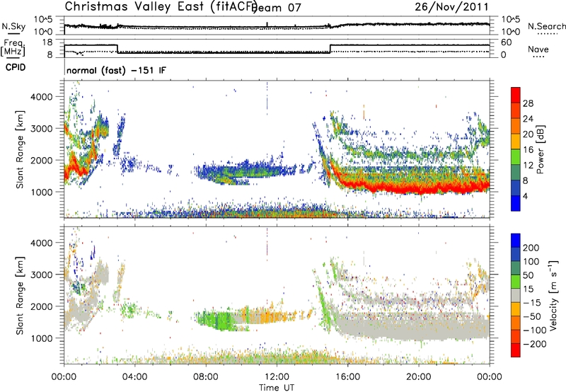566x392 pixels.
Task: Select the '08:00' time tick label
Action: (x=206, y=377)
